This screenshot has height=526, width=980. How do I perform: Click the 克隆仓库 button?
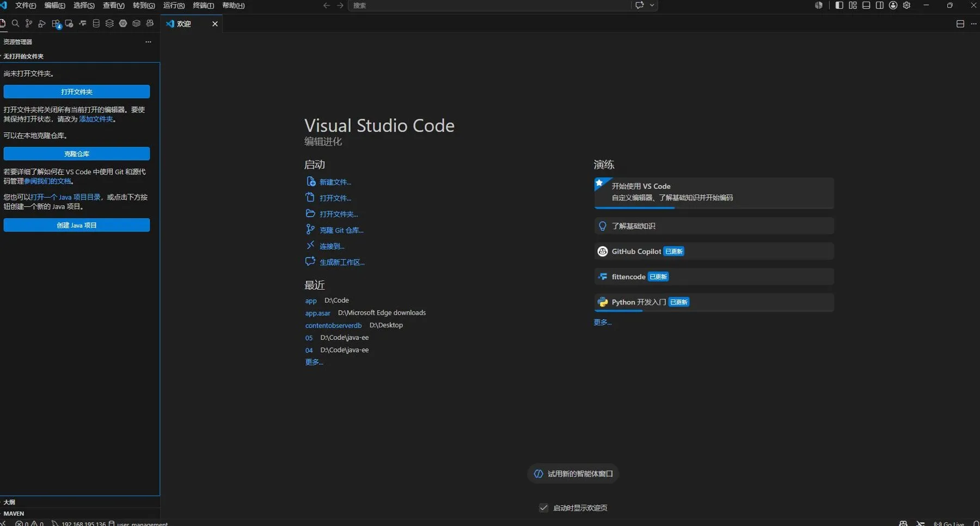(77, 154)
